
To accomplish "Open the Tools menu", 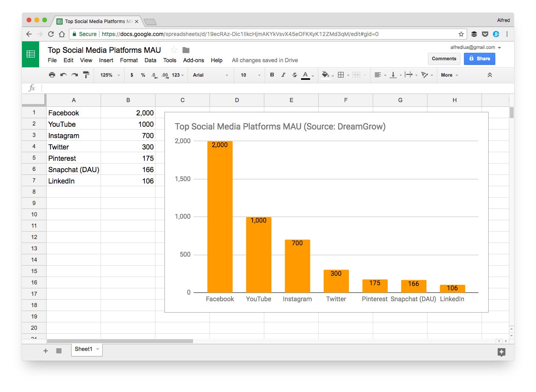I will coord(170,60).
